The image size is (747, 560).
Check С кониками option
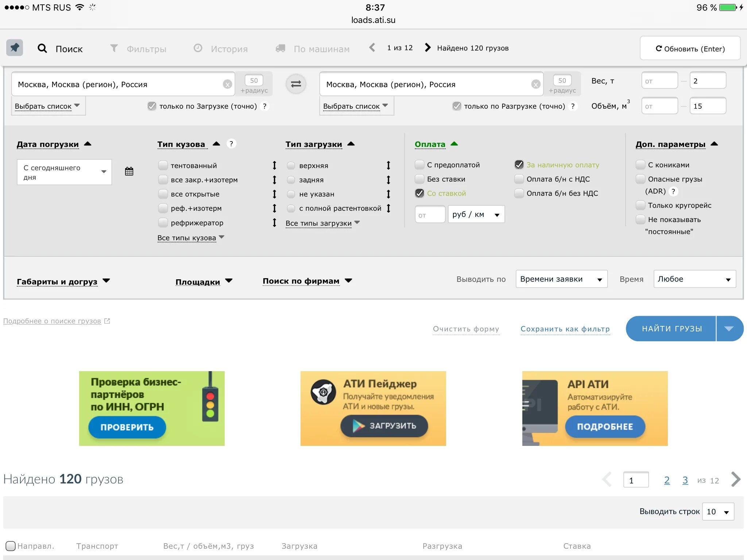pyautogui.click(x=640, y=165)
